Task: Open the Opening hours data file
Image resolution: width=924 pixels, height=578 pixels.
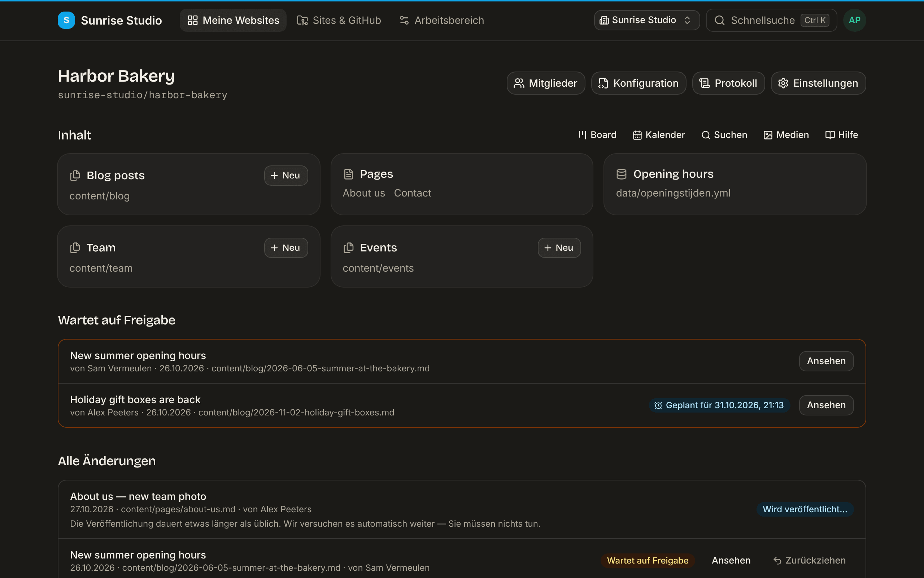Action: (x=735, y=184)
